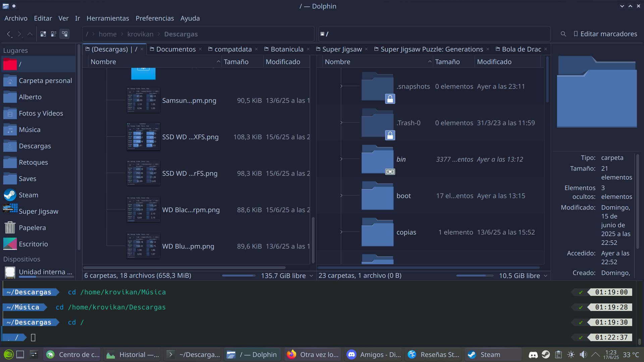Expand the bin folder tree
This screenshot has width=644, height=362.
341,159
